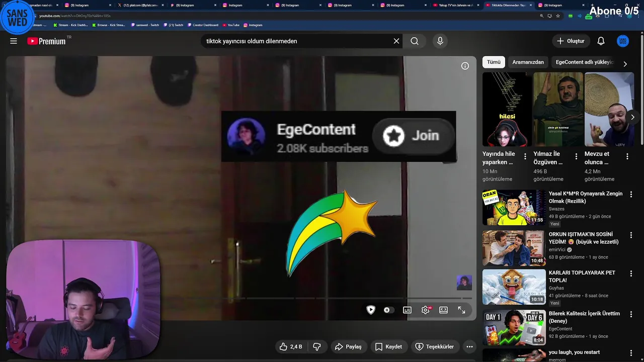
Task: Open the (21) Twitch bookmark
Action: 174,25
